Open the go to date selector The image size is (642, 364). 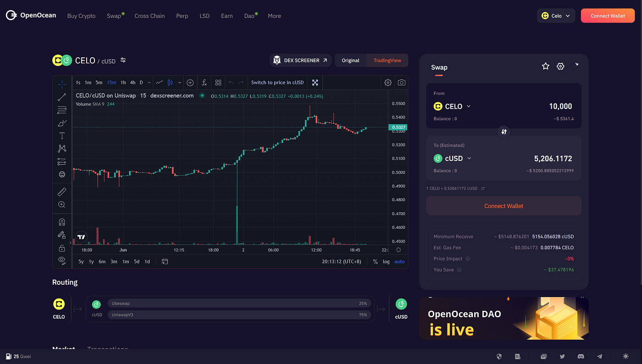click(x=165, y=261)
